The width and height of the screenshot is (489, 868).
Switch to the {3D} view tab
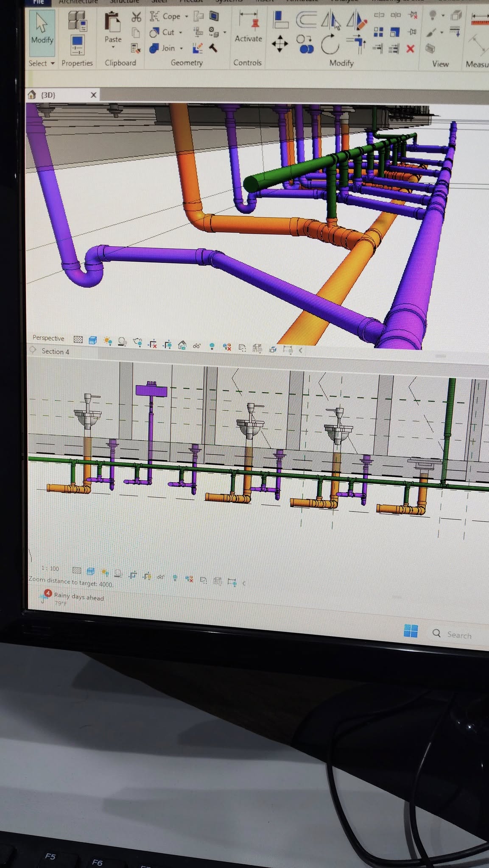48,95
